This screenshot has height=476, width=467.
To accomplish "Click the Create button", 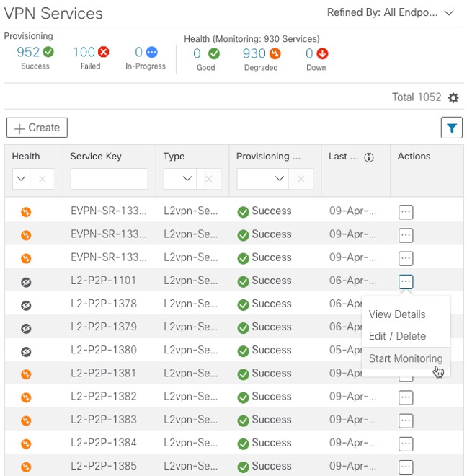I will (37, 128).
